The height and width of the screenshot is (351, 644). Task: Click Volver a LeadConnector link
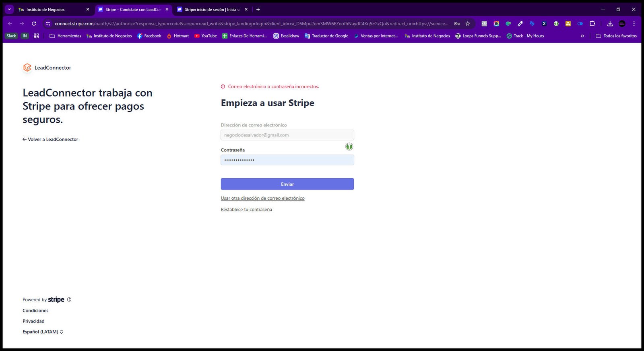[x=50, y=139]
